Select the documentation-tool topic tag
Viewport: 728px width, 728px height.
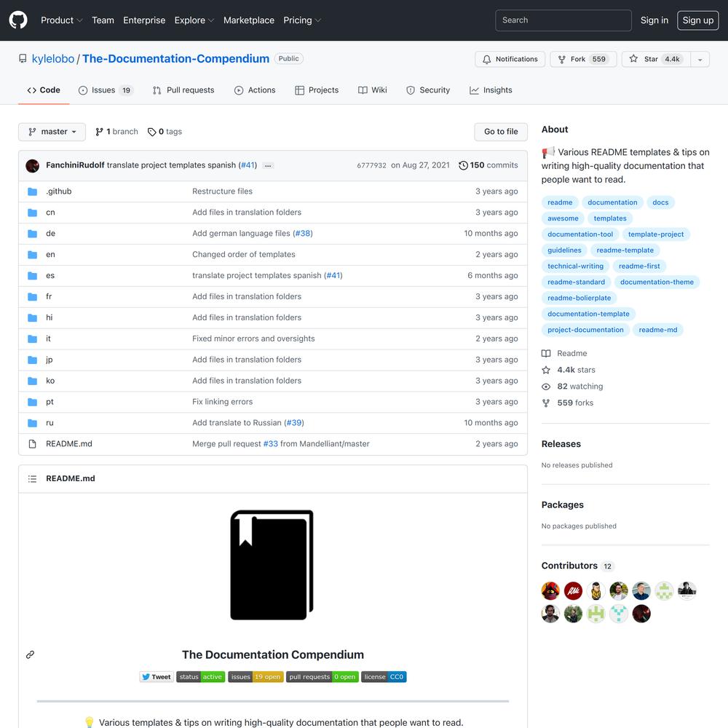click(x=580, y=234)
